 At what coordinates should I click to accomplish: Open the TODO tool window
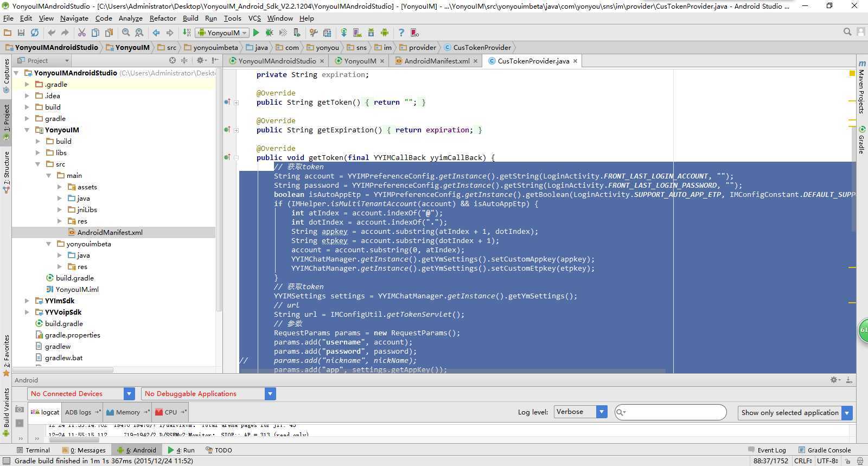click(x=219, y=450)
